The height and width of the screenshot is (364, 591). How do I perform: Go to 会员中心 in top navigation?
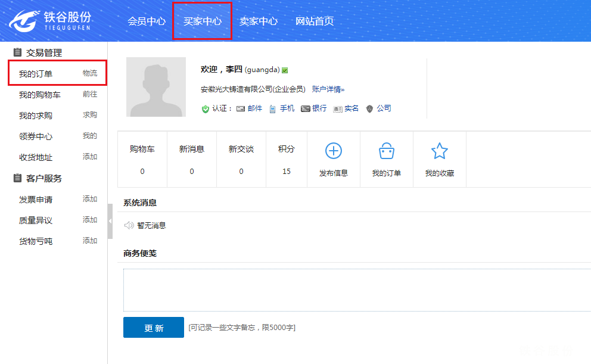146,21
